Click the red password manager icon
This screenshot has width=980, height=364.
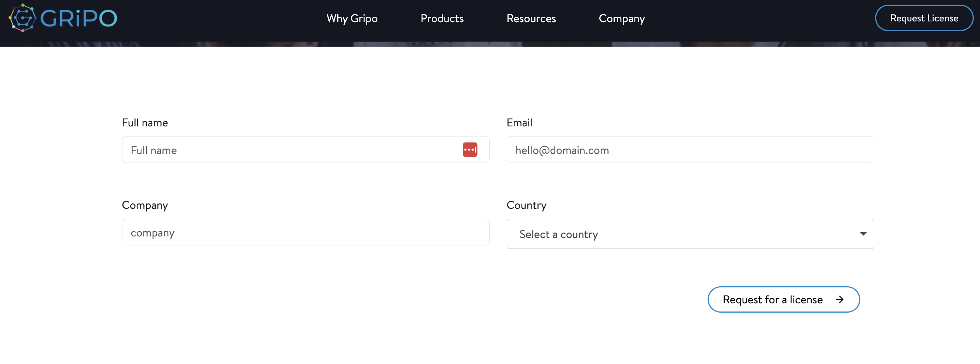[470, 150]
